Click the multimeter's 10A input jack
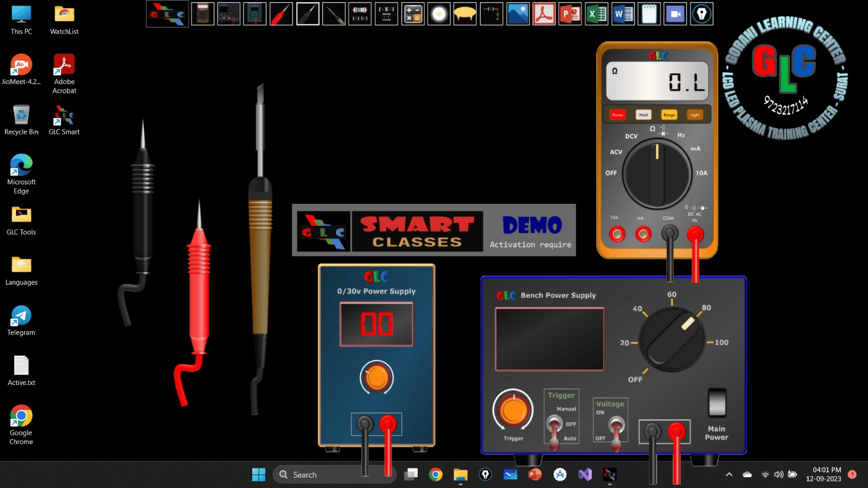Image resolution: width=868 pixels, height=488 pixels. 617,234
